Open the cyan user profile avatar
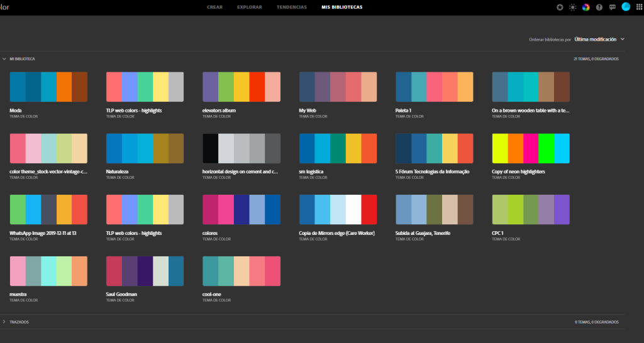Image resolution: width=644 pixels, height=343 pixels. (626, 6)
